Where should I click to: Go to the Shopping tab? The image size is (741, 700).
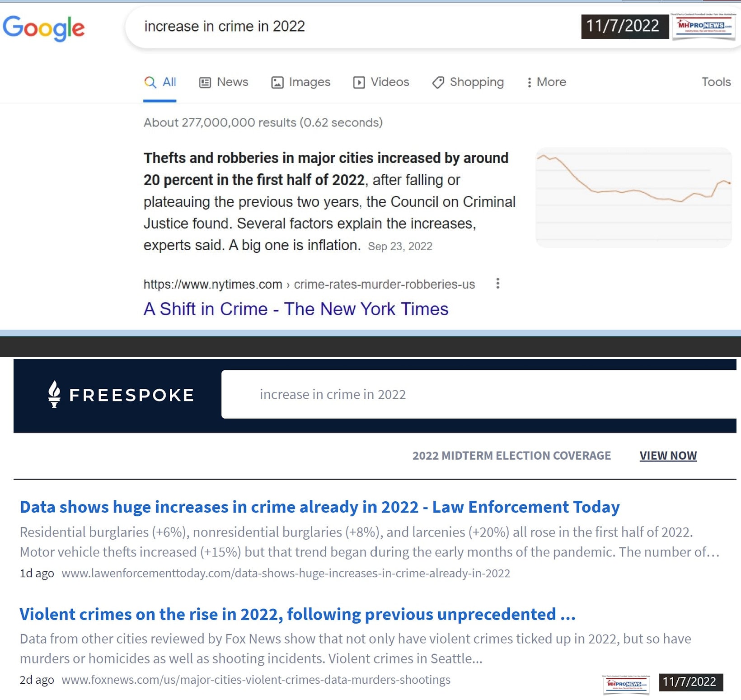click(468, 82)
